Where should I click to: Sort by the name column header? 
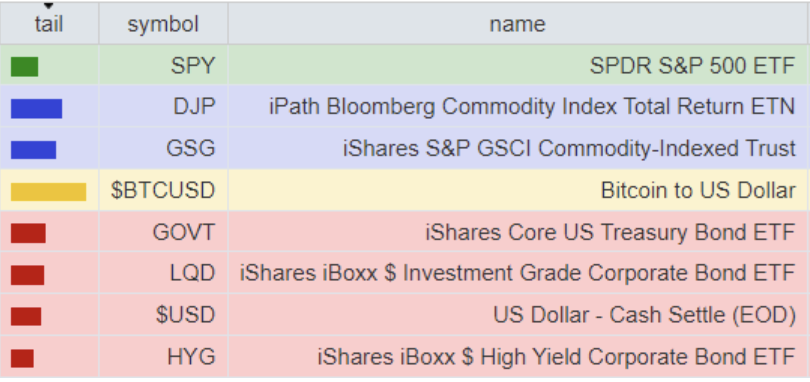point(518,24)
